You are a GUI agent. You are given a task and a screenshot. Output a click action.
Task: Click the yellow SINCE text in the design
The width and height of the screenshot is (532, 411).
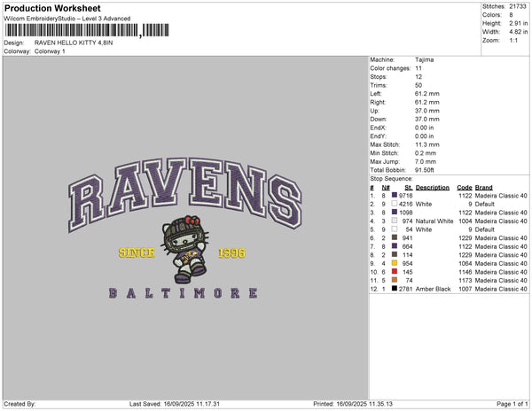pyautogui.click(x=137, y=252)
